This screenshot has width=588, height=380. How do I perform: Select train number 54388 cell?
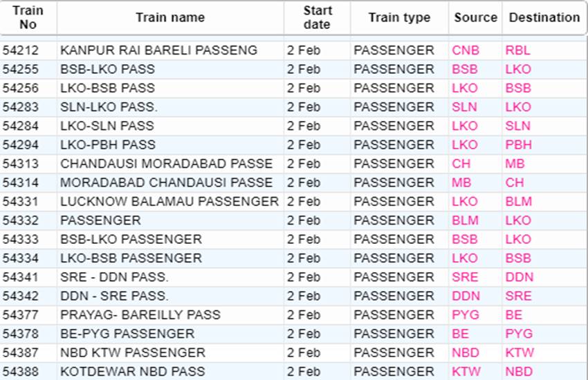21,372
